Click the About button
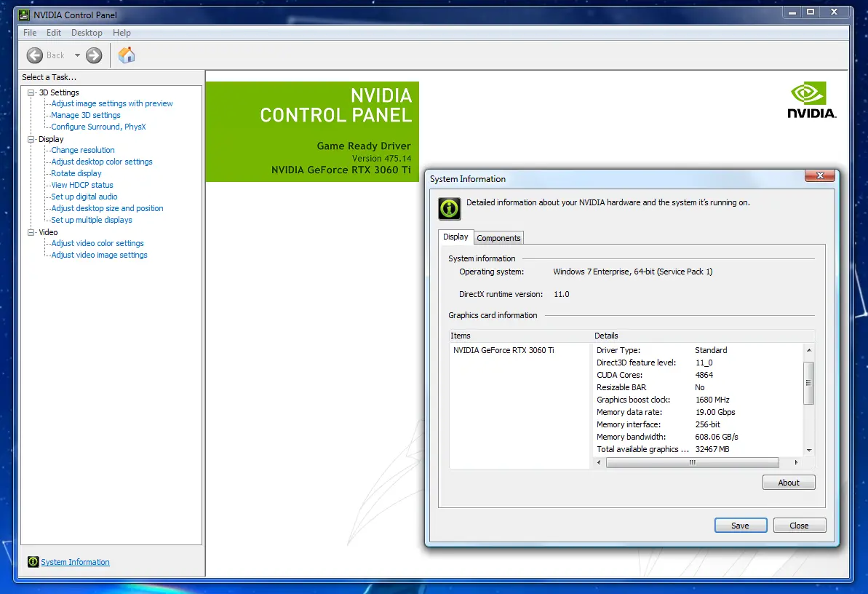The height and width of the screenshot is (594, 868). (789, 483)
